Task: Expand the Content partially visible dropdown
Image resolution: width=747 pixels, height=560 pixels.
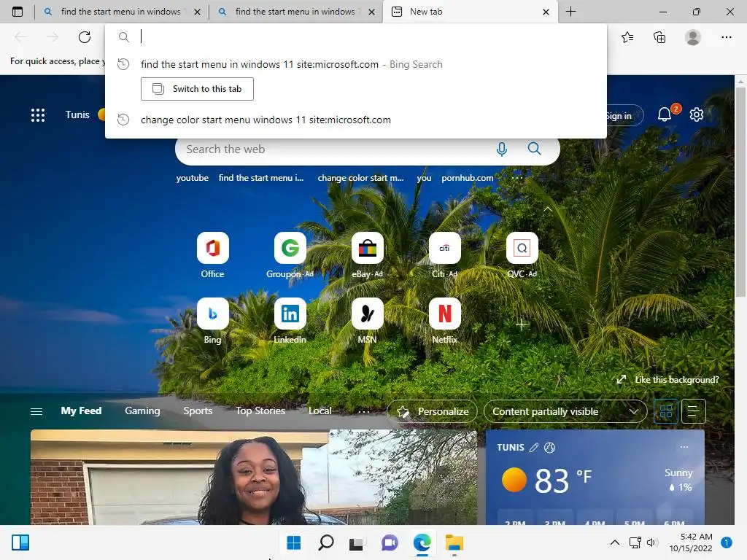Action: tap(565, 411)
